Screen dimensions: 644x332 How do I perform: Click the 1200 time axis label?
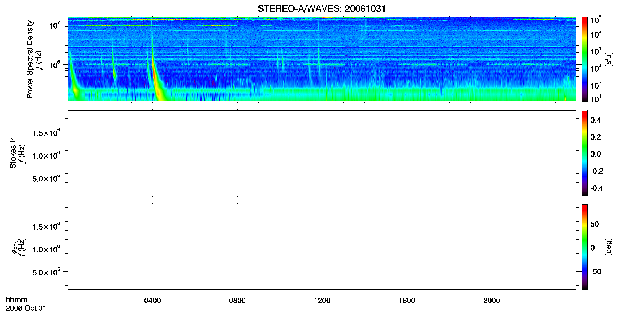click(x=322, y=301)
